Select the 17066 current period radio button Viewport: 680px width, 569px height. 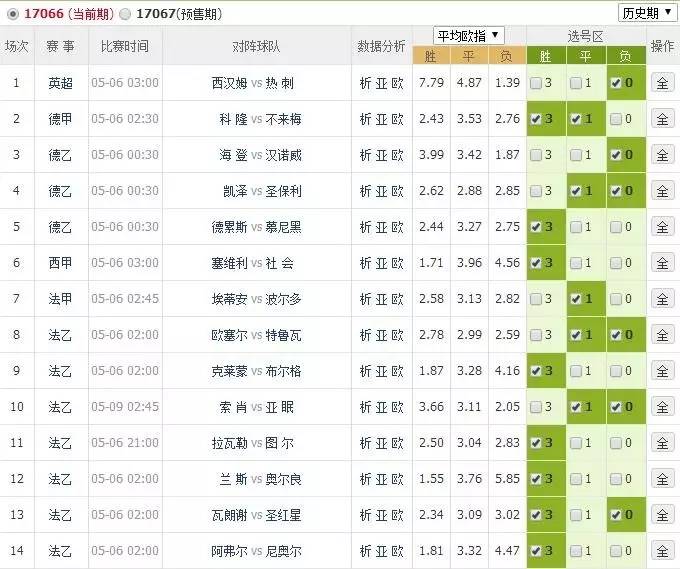tap(13, 14)
